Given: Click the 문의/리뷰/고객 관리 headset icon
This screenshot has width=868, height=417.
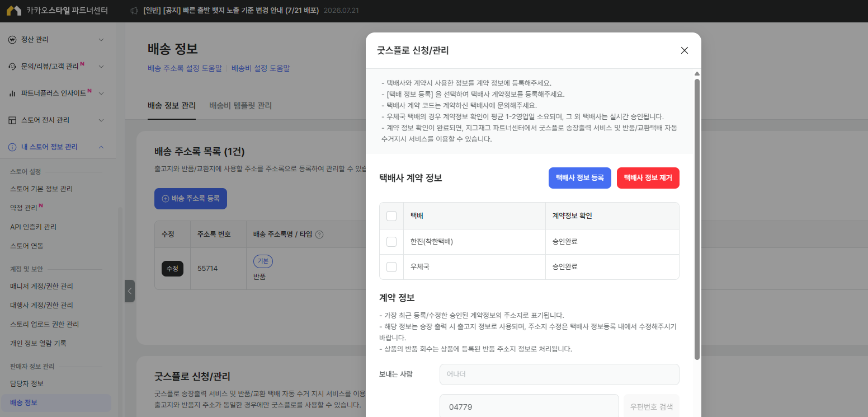Looking at the screenshot, I should pos(12,67).
